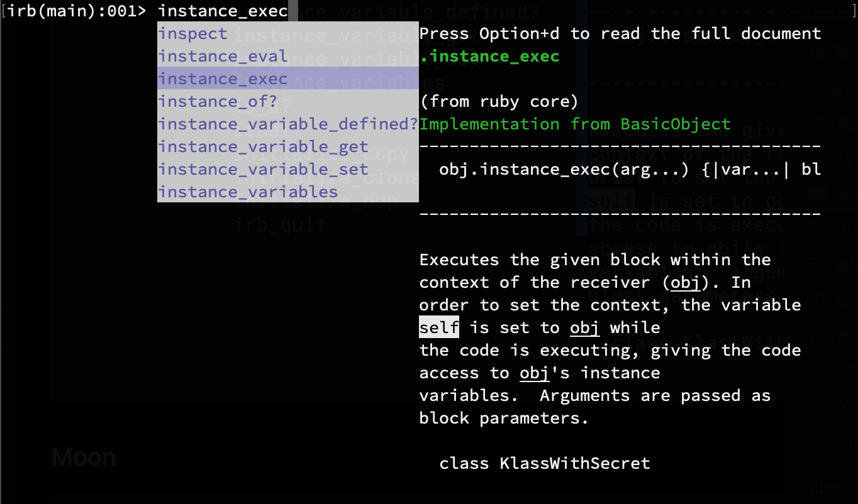
Task: Click the green .instance_exec doc heading
Action: (x=489, y=56)
